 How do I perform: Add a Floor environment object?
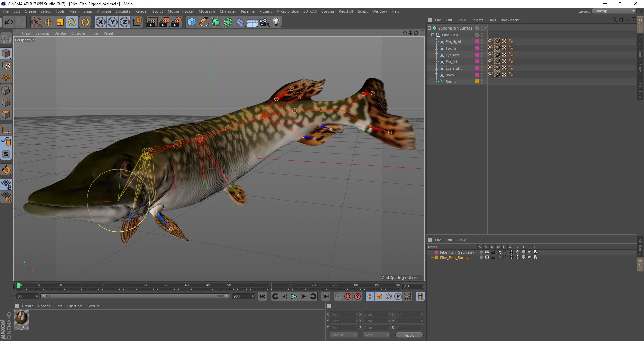[252, 22]
